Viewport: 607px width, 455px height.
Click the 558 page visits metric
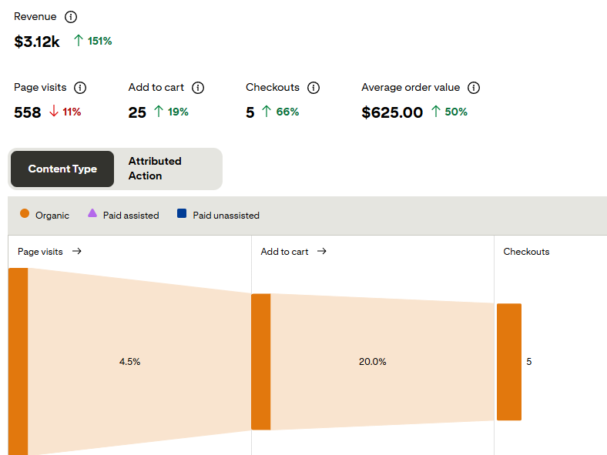point(27,112)
